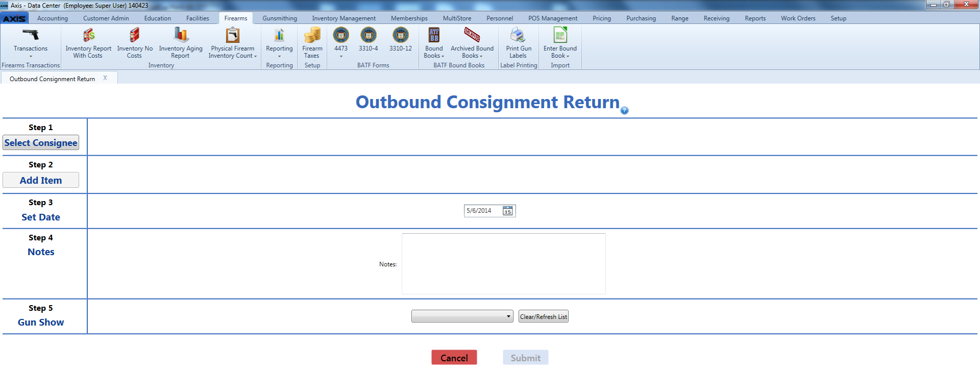The image size is (980, 372).
Task: Open the Receiving tab
Action: [x=717, y=18]
